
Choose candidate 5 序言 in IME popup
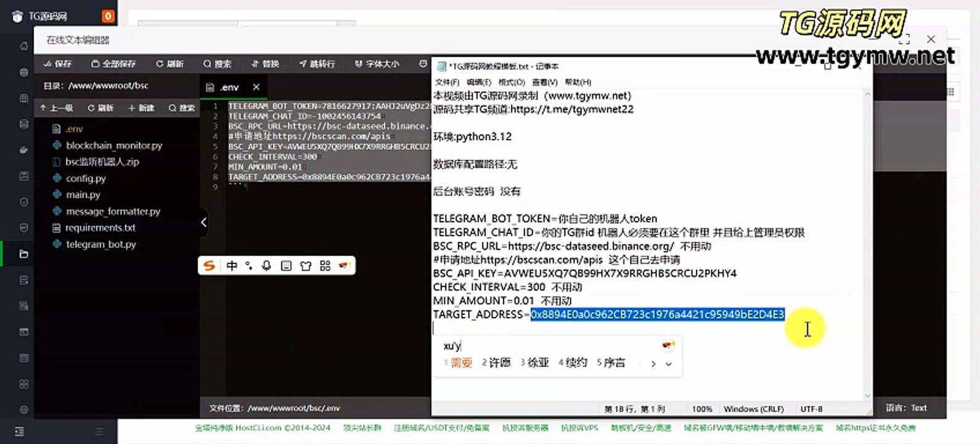(x=611, y=363)
